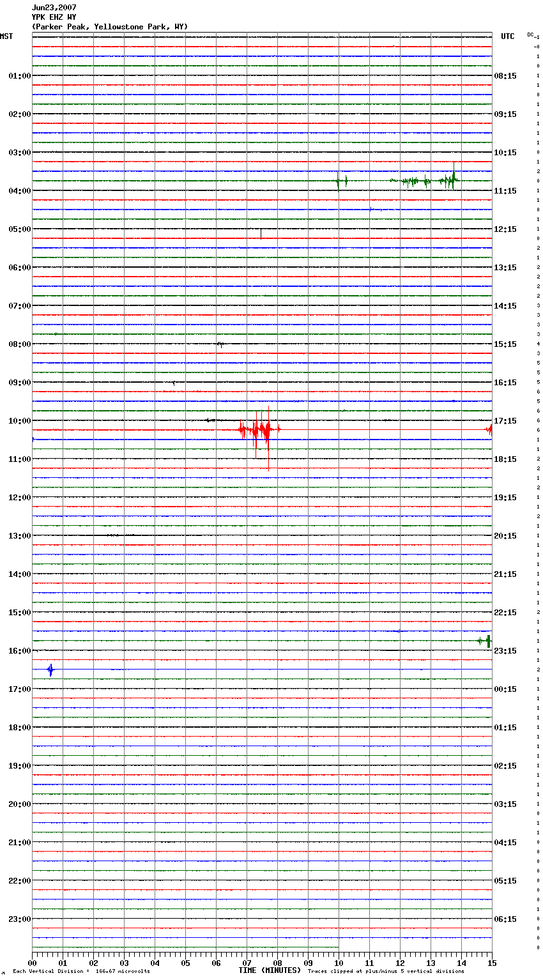Click the 22:15 UTC time label

coord(505,613)
